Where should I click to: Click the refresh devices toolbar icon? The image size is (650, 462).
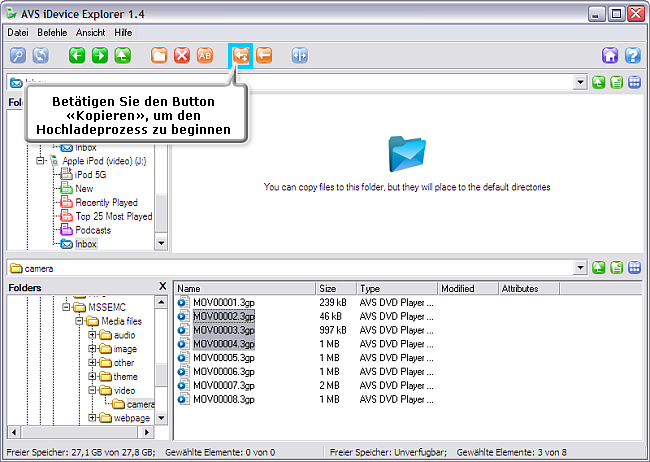coord(41,55)
